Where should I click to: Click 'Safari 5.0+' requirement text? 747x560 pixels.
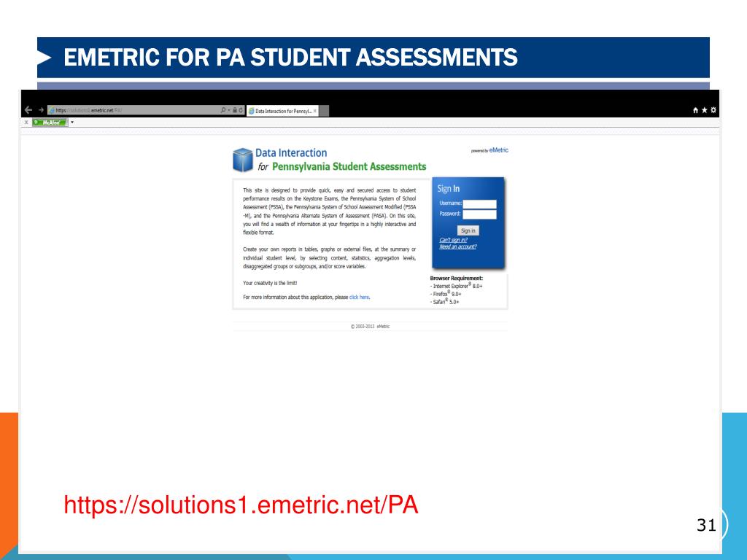click(444, 301)
